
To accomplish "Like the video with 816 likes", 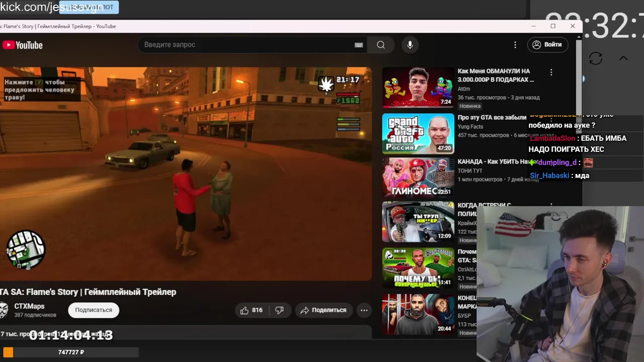I will (252, 310).
